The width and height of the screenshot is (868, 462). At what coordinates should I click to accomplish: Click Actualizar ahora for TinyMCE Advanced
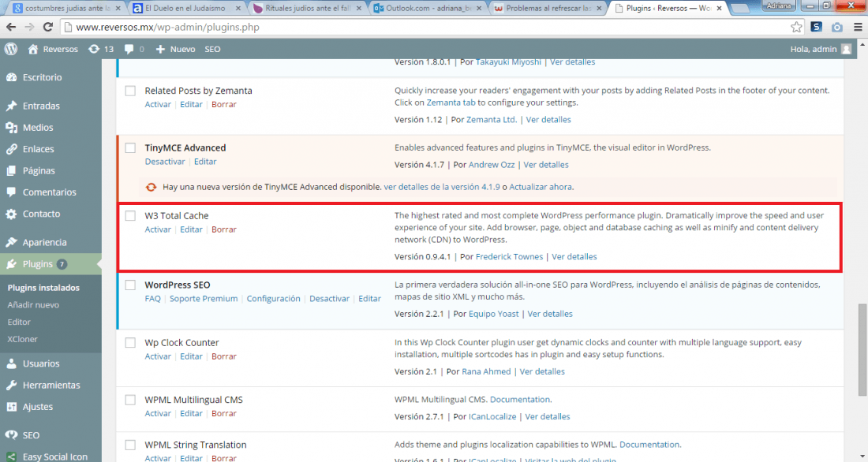[x=541, y=187]
